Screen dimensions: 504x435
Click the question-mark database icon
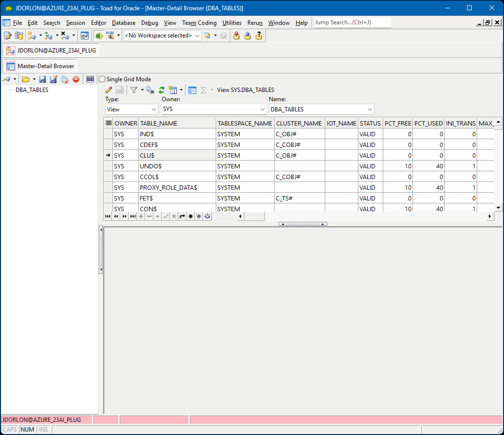[259, 36]
